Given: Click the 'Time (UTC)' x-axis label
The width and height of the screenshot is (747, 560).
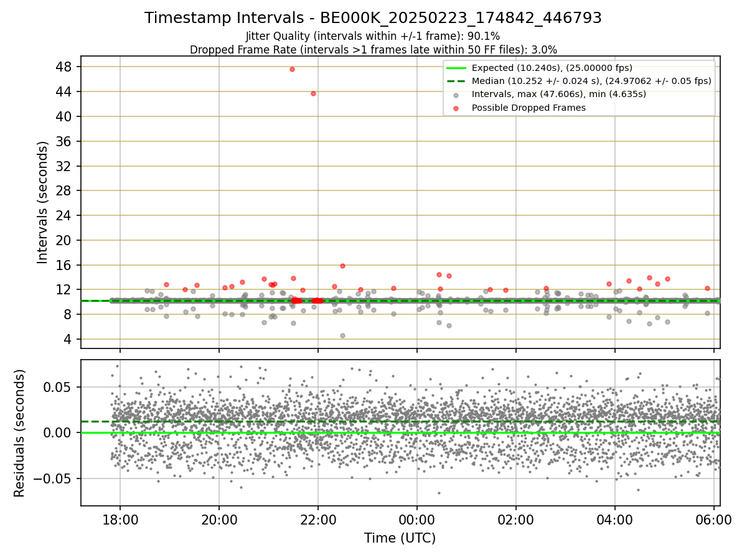Looking at the screenshot, I should click(400, 538).
